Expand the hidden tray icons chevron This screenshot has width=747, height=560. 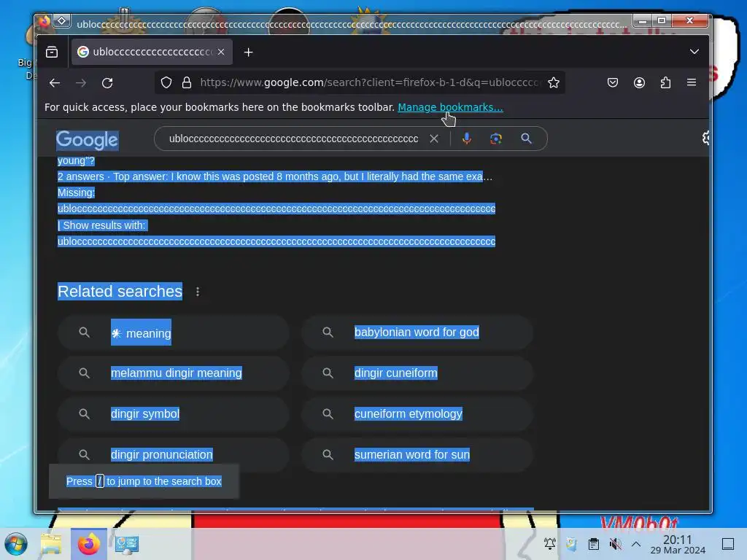coord(636,544)
